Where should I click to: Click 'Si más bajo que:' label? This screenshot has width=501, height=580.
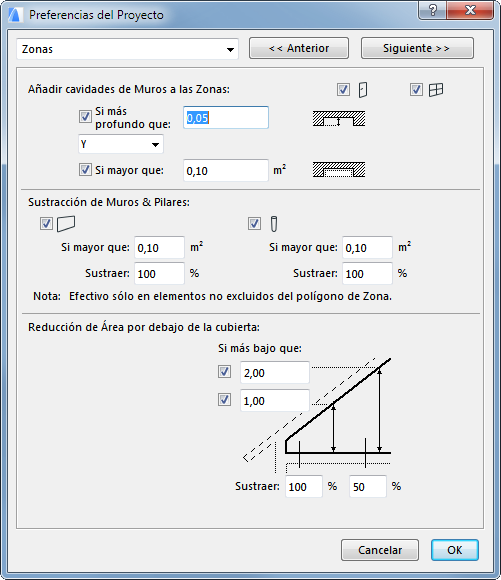tap(260, 348)
